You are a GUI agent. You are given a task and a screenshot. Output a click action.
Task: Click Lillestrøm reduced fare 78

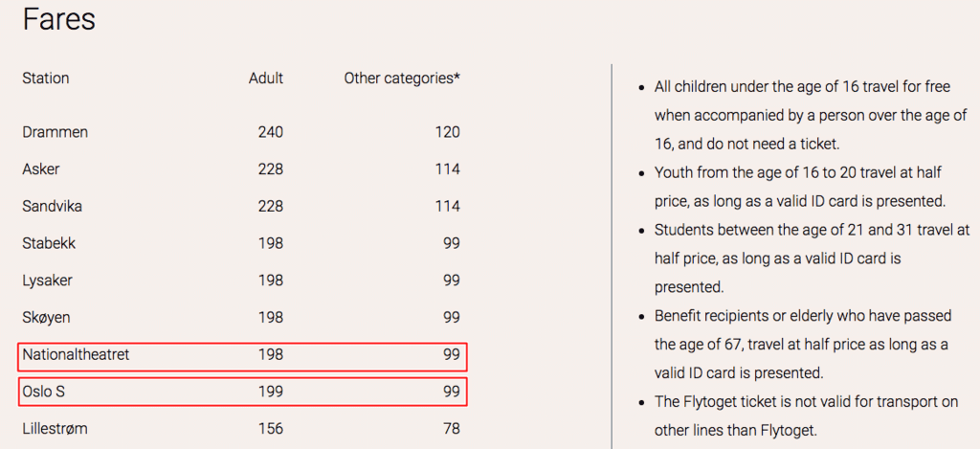[x=452, y=429]
